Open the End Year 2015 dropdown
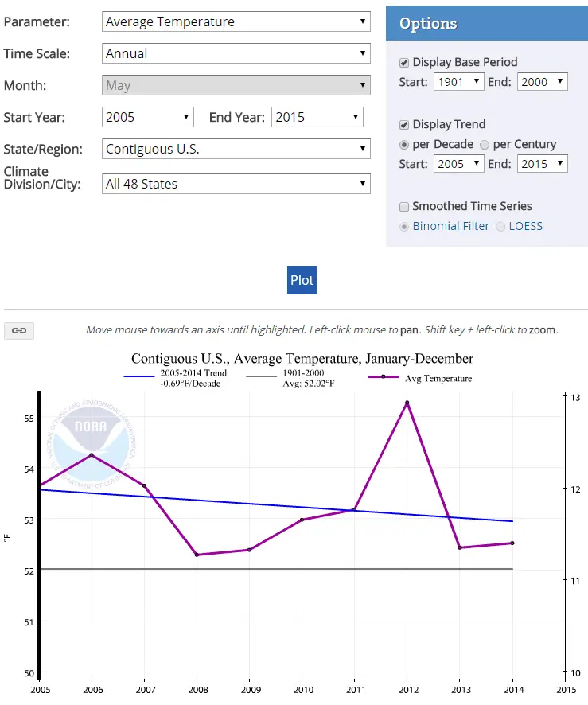 coord(317,117)
